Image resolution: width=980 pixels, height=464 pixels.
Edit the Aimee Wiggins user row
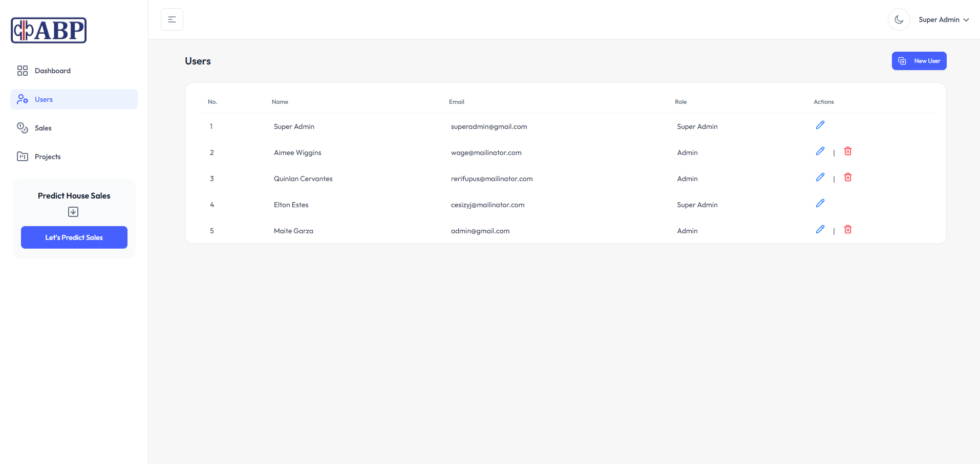tap(820, 151)
